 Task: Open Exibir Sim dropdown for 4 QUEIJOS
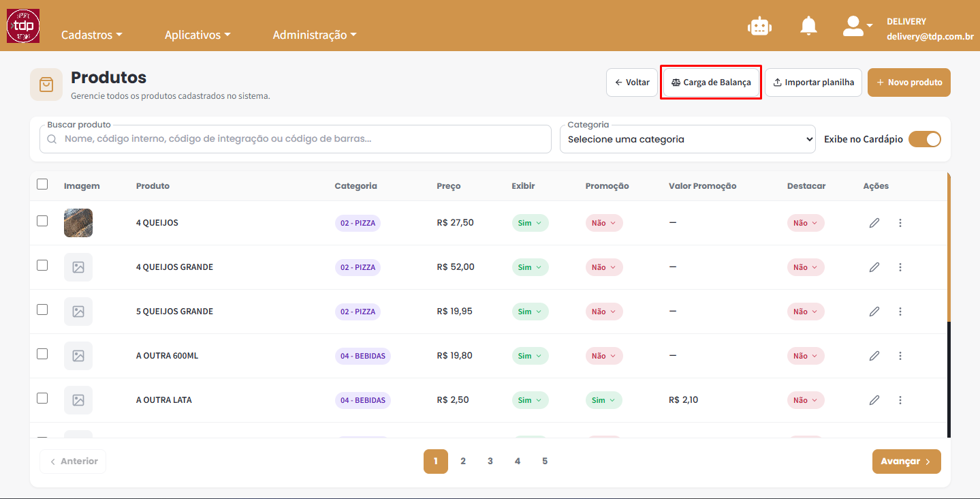[x=530, y=223]
